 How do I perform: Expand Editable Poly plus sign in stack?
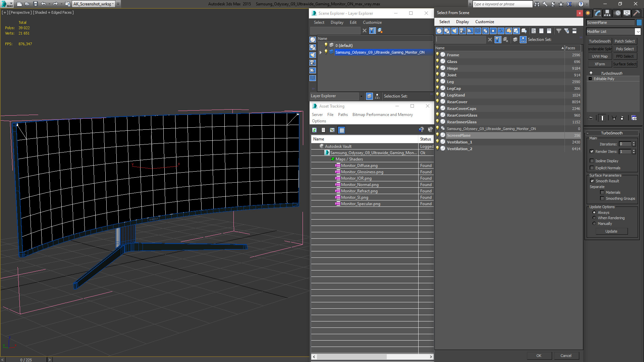590,79
